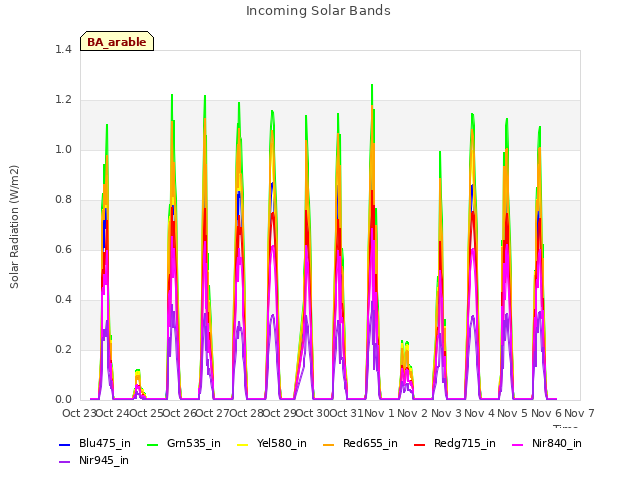The height and width of the screenshot is (480, 640).
Task: Click the Nov 7 date tick label
Action: coord(579,413)
